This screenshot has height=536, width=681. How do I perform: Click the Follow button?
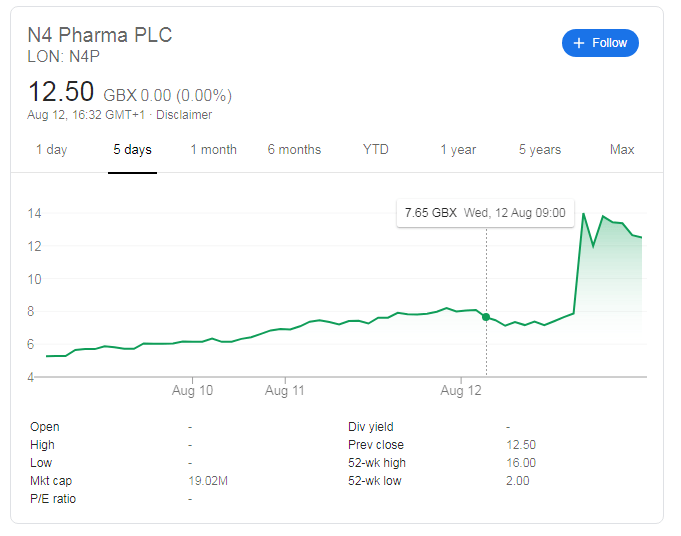click(x=600, y=43)
